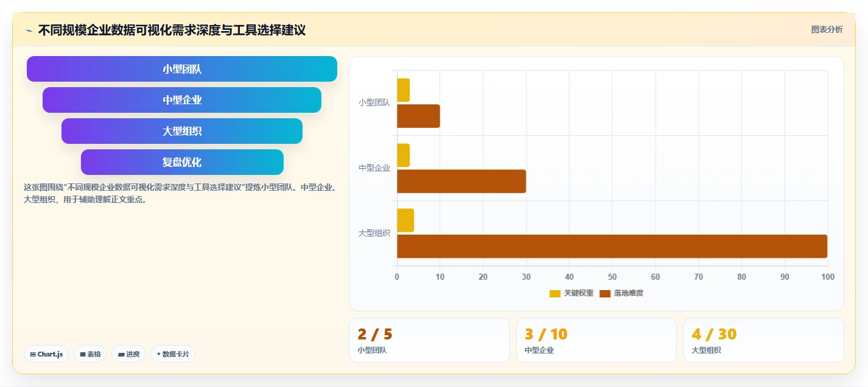
Task: Click the 大型组织 brown 落地难度 bar
Action: pos(612,246)
